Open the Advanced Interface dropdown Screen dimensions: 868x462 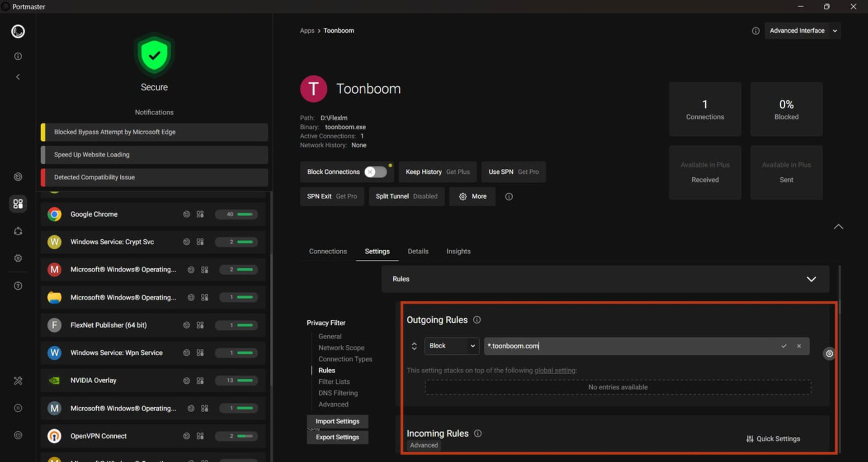802,31
